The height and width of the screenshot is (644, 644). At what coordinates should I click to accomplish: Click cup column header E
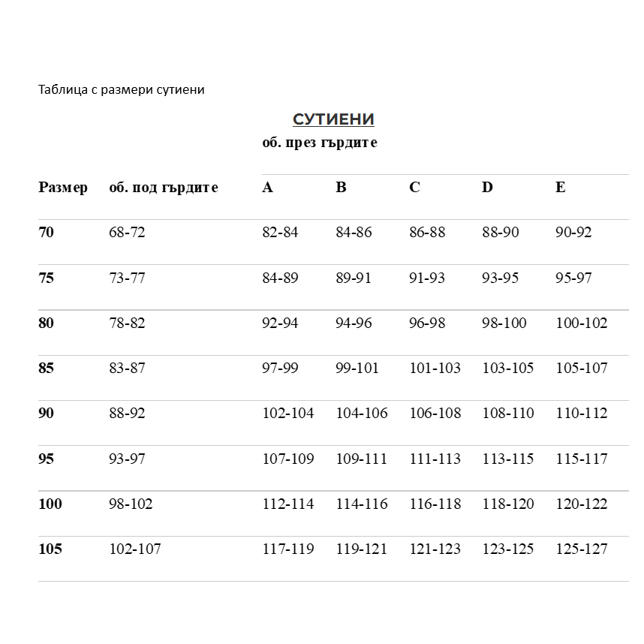point(560,188)
